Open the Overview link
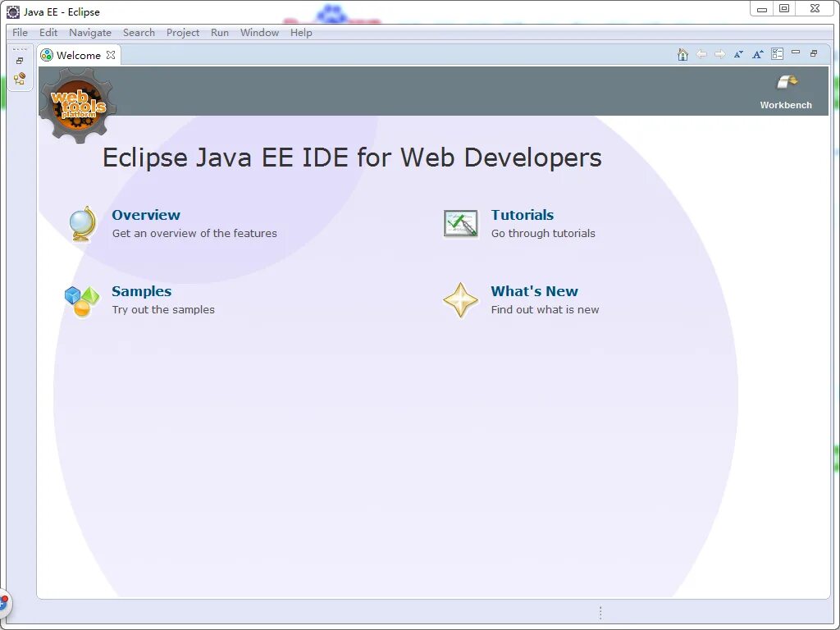The image size is (840, 630). [x=146, y=215]
